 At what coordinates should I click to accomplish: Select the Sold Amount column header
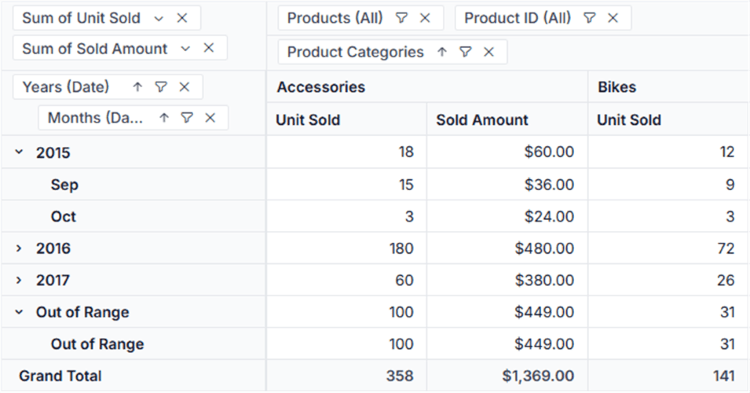click(x=507, y=120)
